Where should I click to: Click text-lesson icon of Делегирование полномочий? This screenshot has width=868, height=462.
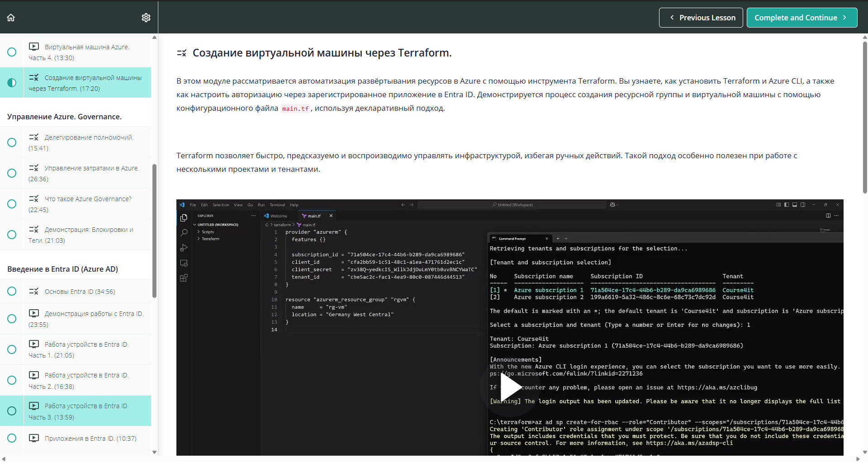[x=34, y=137]
